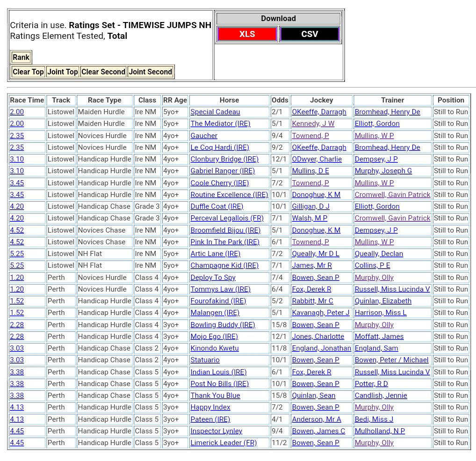Apply the Joint Second filter
This screenshot has width=476, height=461.
coord(150,72)
